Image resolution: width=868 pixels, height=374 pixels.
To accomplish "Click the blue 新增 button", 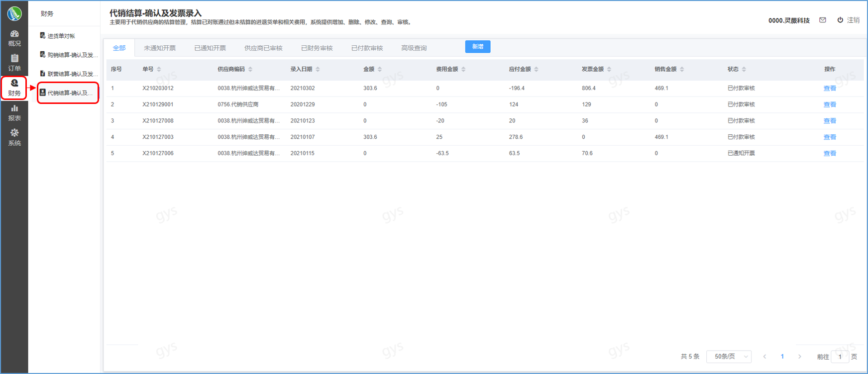I will [x=477, y=47].
